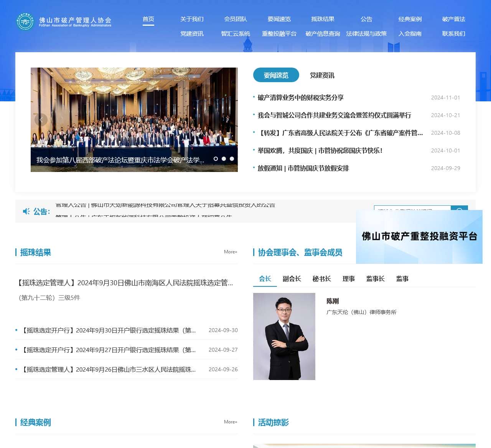Click scrolling notice about 招募共益债投资人

pos(165,204)
